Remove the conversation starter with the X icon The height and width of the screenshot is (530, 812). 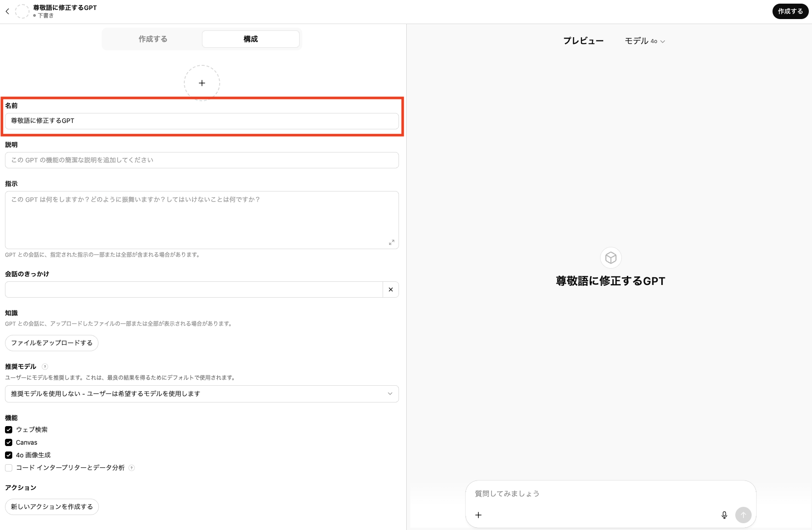click(391, 290)
